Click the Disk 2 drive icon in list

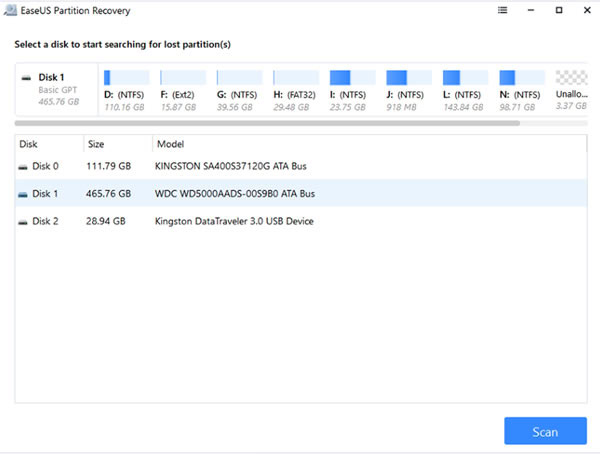tap(23, 222)
